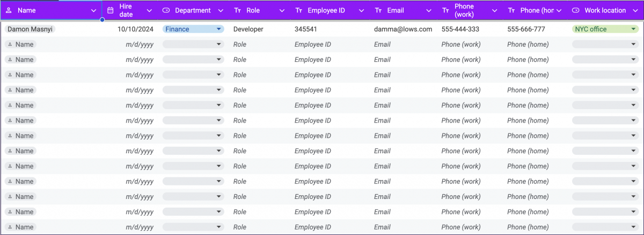Click the Developer role cell
This screenshot has height=235, width=644.
248,29
